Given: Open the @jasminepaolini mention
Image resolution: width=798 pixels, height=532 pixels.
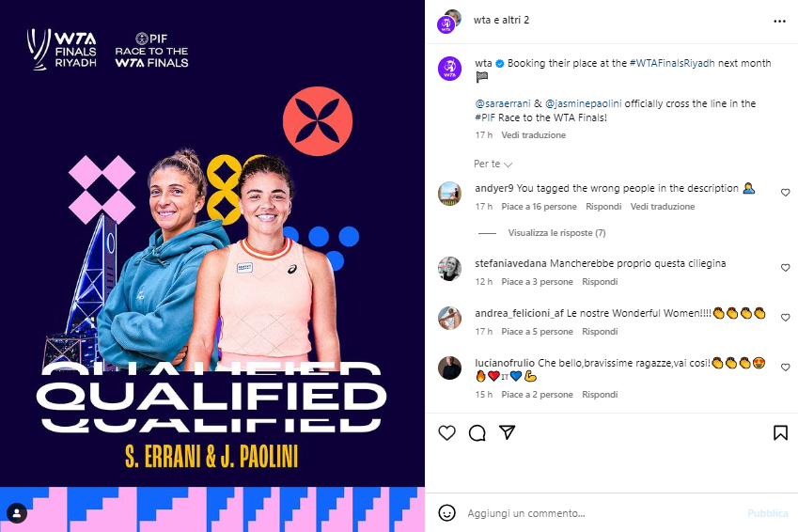Looking at the screenshot, I should pyautogui.click(x=584, y=103).
